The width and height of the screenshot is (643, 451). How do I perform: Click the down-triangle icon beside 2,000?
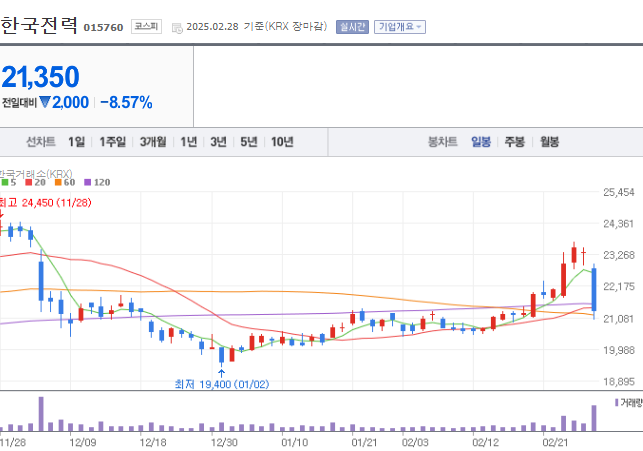tap(45, 102)
